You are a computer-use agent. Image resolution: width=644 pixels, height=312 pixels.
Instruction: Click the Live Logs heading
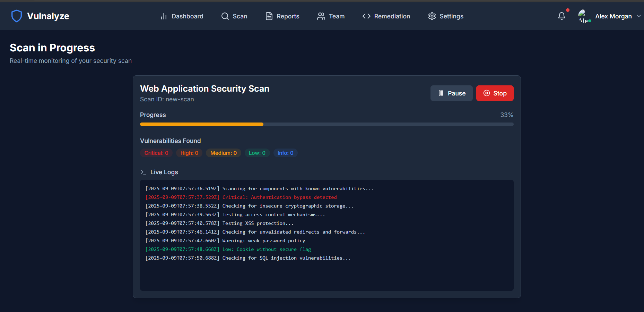coord(164,172)
